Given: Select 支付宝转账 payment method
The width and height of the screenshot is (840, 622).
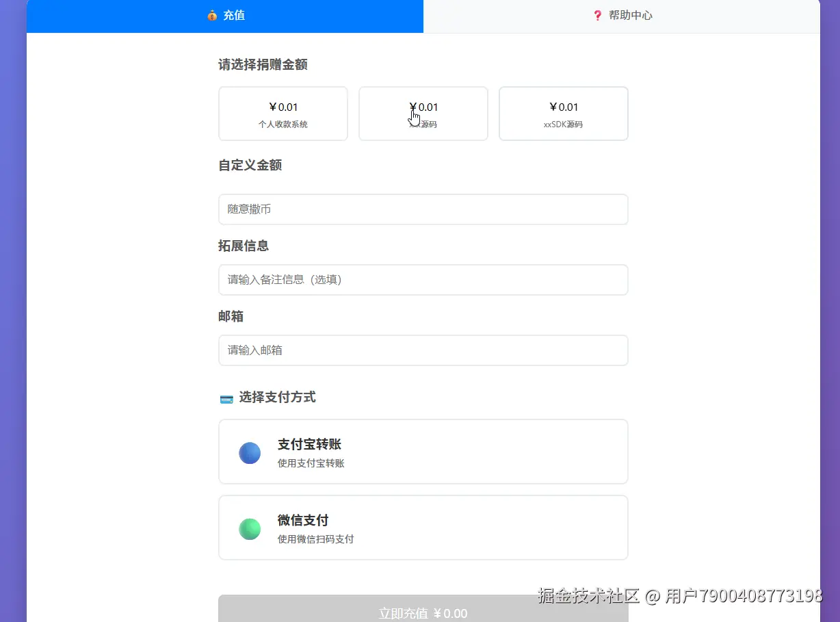Looking at the screenshot, I should (423, 452).
